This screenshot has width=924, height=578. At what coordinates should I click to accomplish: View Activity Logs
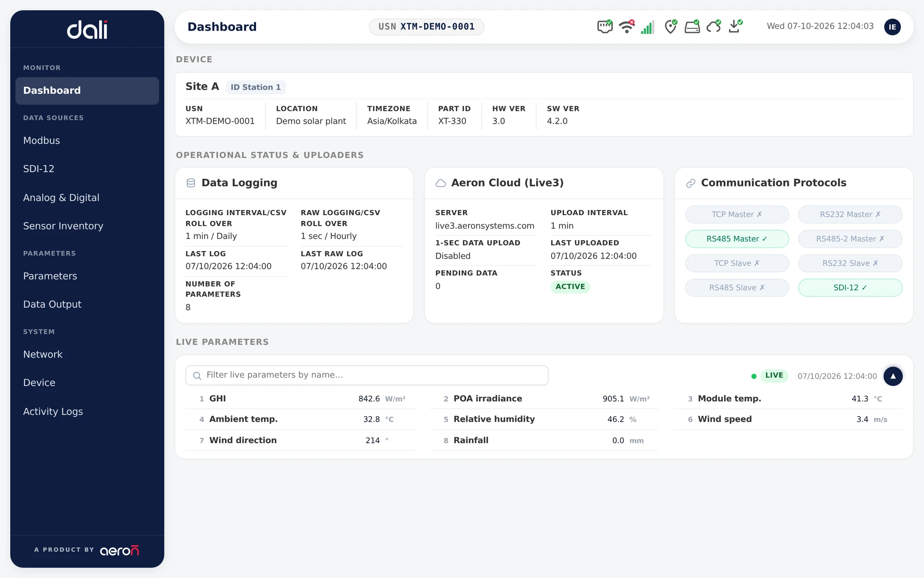[x=87, y=411]
